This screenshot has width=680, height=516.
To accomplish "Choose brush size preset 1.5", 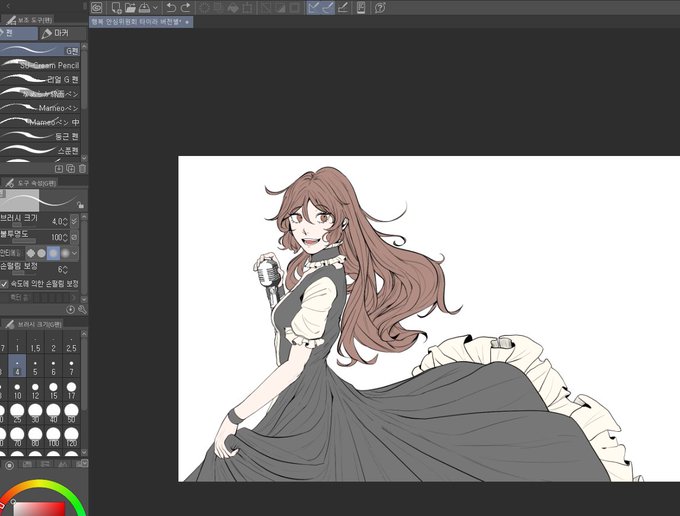I will click(35, 345).
